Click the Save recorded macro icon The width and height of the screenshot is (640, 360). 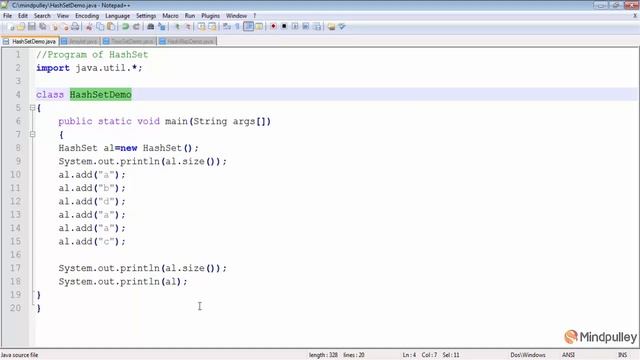point(317,27)
